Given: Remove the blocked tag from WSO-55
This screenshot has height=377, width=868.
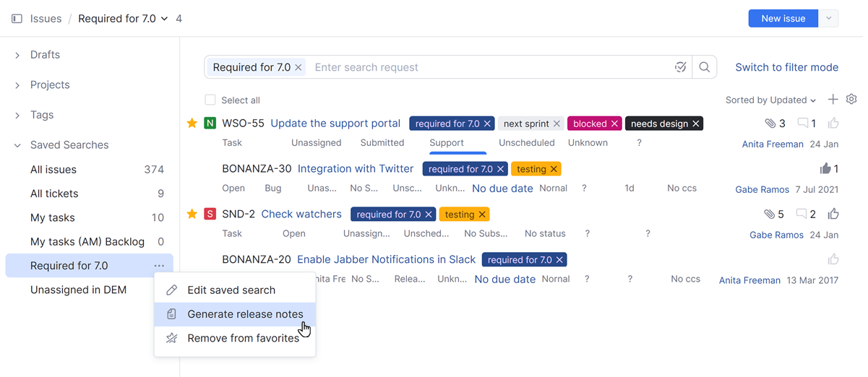Looking at the screenshot, I should point(615,123).
